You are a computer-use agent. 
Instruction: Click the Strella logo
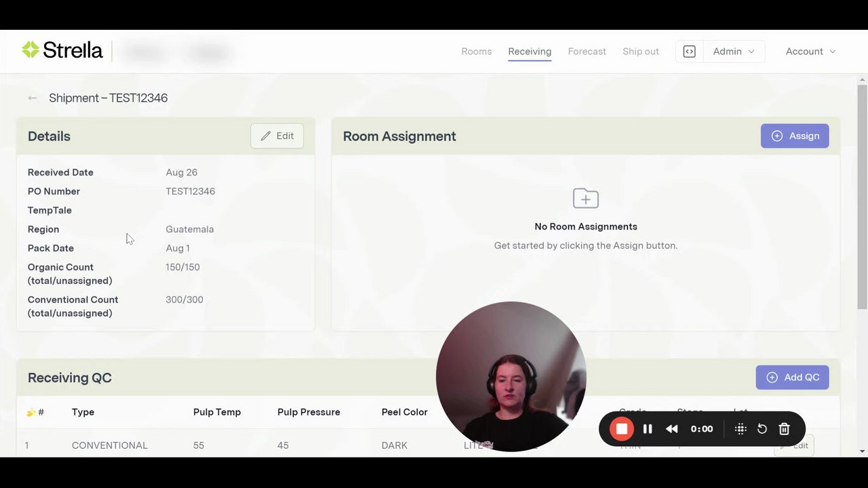pos(62,50)
